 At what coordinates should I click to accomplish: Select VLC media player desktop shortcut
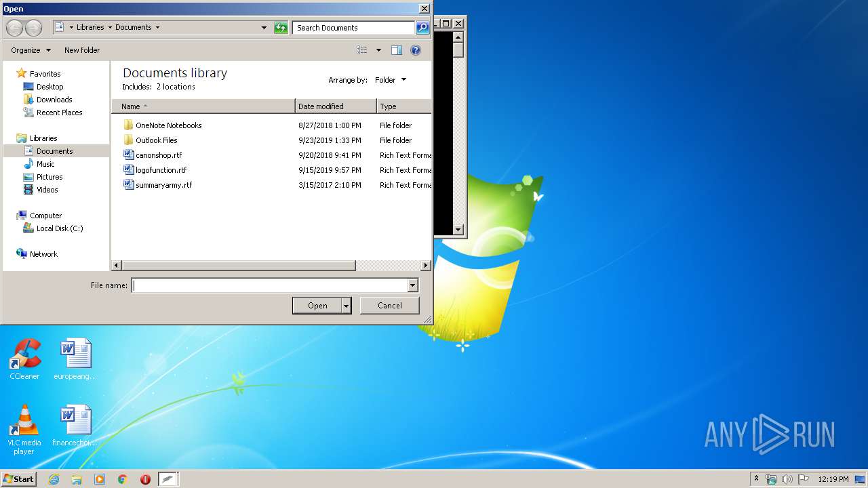tap(24, 430)
